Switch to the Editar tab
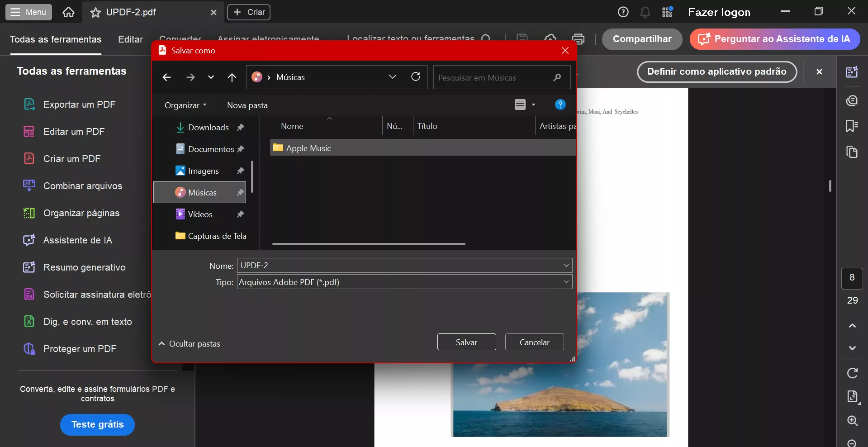868x447 pixels. point(130,39)
